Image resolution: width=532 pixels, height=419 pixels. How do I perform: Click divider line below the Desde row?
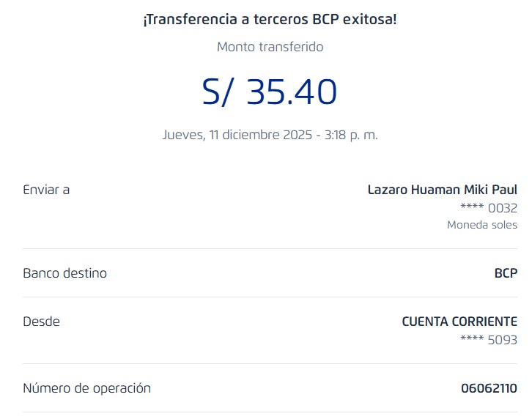pyautogui.click(x=270, y=363)
